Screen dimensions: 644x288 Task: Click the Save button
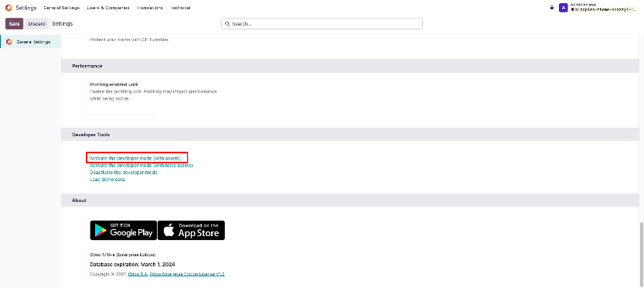coord(14,24)
